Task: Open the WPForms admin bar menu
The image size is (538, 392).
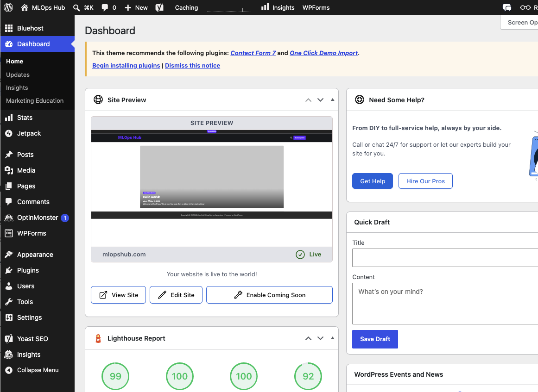Action: pyautogui.click(x=316, y=7)
